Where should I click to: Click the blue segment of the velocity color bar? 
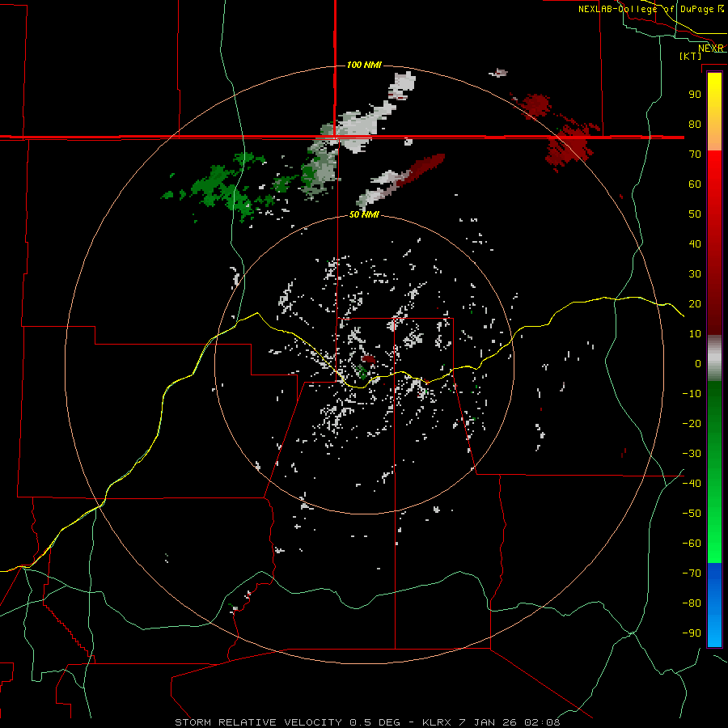coord(714,605)
